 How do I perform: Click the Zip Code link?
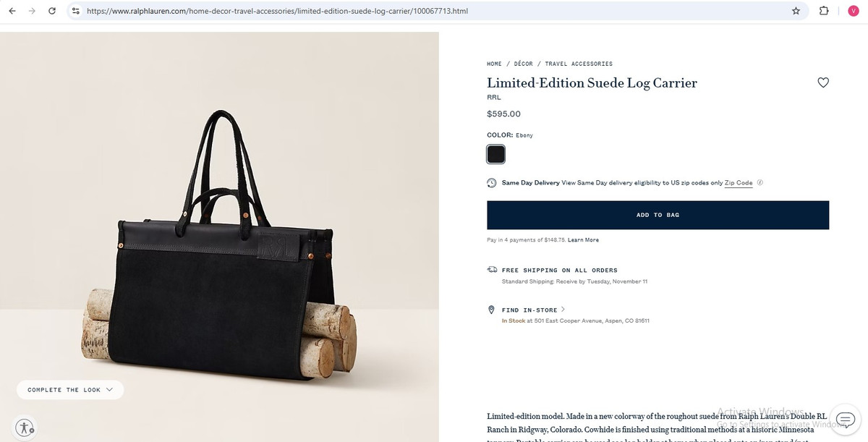click(x=739, y=183)
